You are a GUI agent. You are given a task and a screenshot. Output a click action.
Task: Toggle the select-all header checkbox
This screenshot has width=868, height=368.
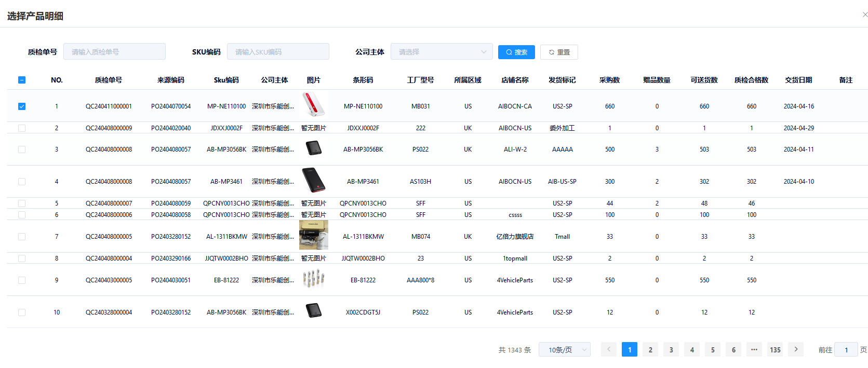pyautogui.click(x=22, y=80)
